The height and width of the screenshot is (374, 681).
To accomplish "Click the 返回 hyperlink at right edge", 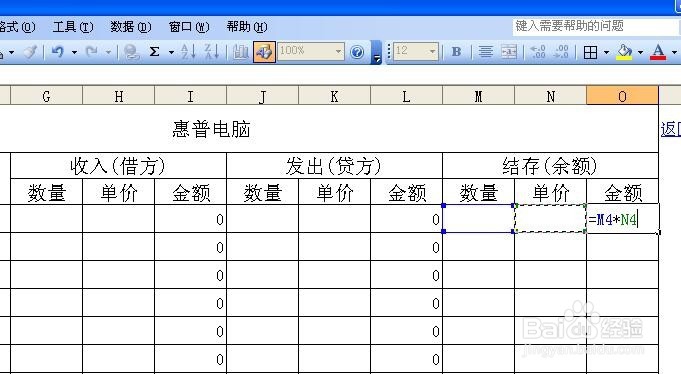I will coord(671,129).
